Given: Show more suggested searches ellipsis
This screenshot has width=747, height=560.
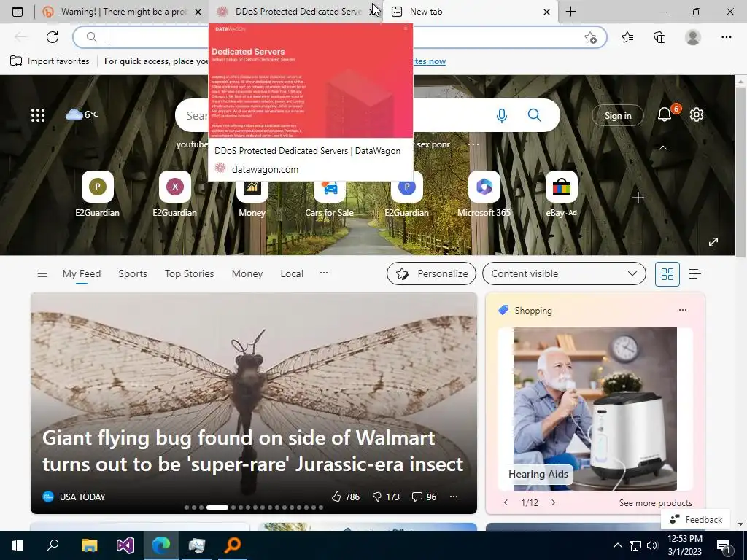Looking at the screenshot, I should [x=473, y=144].
